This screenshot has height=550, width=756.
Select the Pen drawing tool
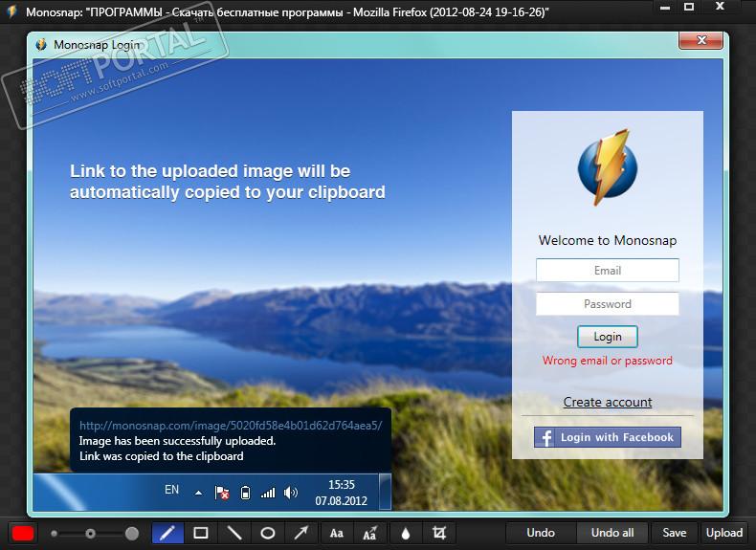pyautogui.click(x=167, y=533)
